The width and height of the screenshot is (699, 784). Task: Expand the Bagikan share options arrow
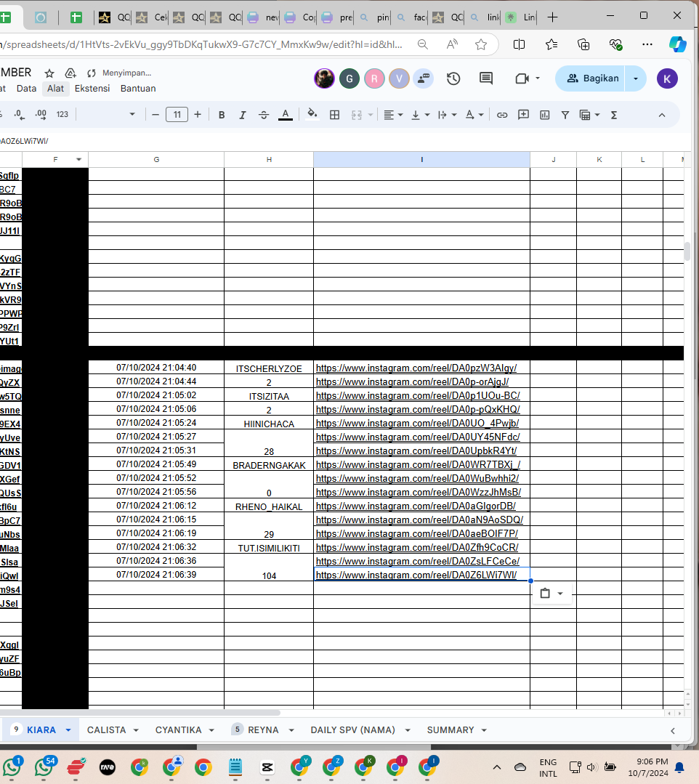(636, 78)
